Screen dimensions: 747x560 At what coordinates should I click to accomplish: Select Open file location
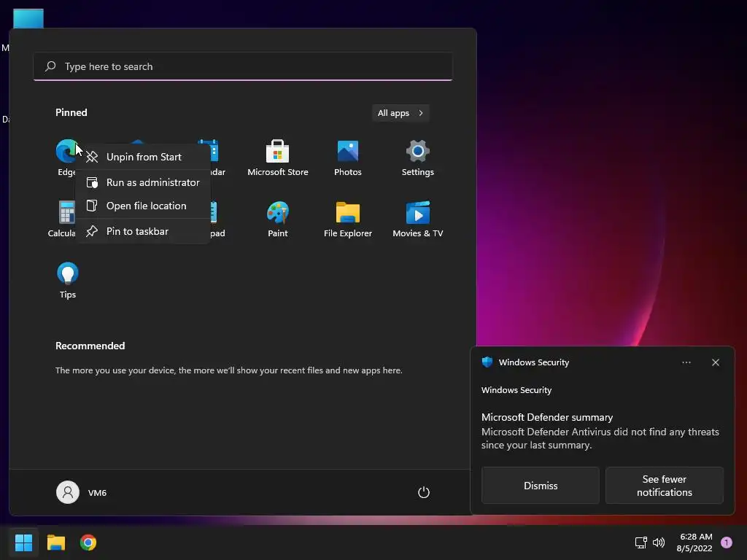[143, 206]
